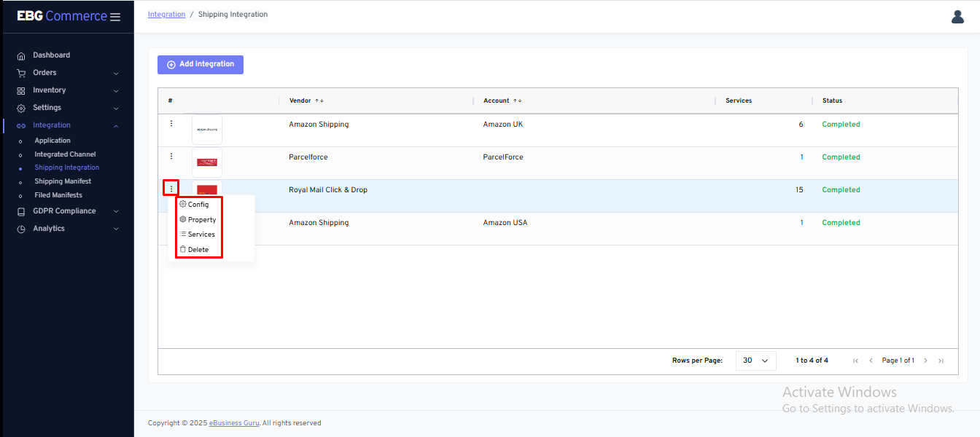Viewport: 980px width, 437px height.
Task: Open three-dot menu for Parcelforce row
Action: (x=171, y=157)
